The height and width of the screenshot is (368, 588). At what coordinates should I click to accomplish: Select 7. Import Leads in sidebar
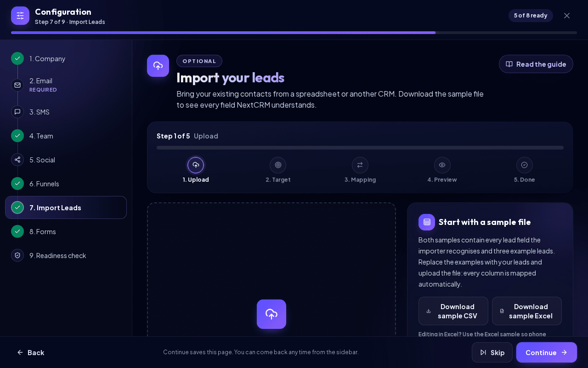(x=66, y=207)
